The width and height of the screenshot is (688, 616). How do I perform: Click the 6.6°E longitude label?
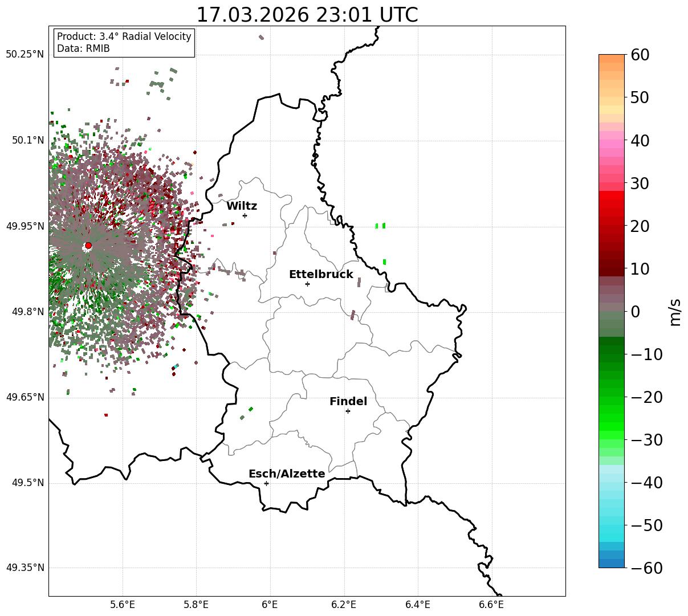pos(491,604)
